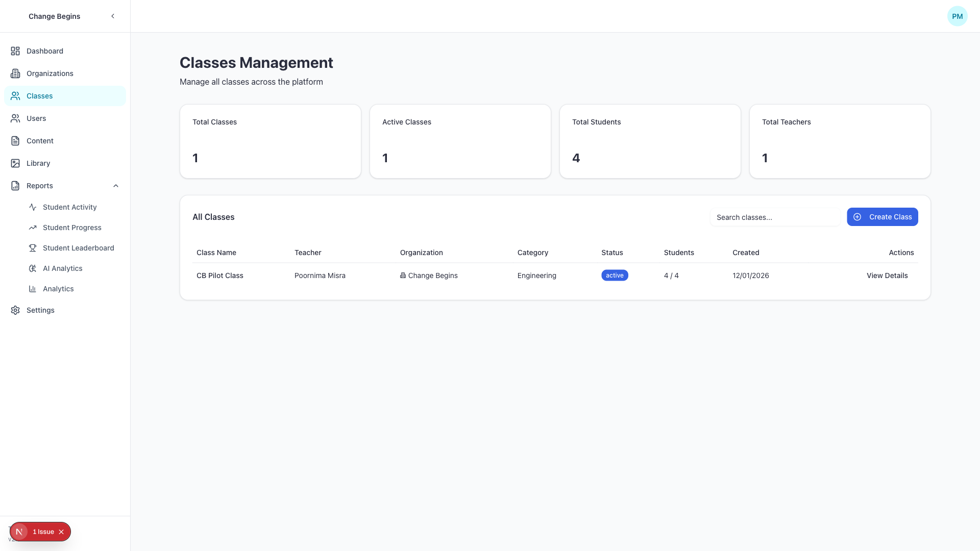Screen dimensions: 980x551
Task: Select Classes in the sidebar
Action: (40, 96)
